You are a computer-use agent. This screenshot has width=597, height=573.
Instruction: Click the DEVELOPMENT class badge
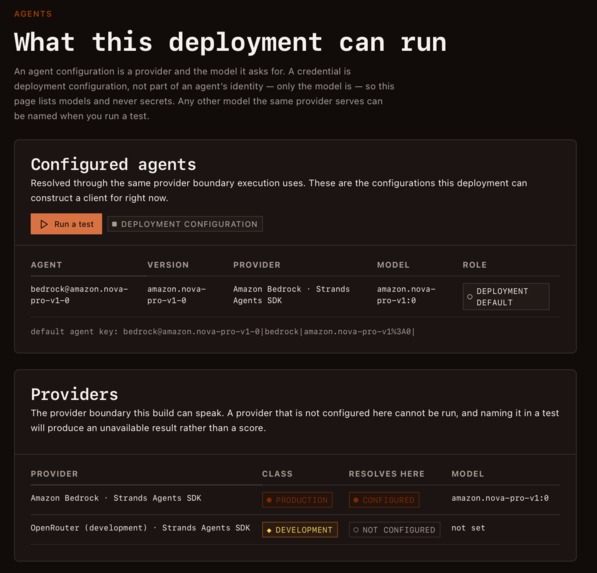[300, 530]
